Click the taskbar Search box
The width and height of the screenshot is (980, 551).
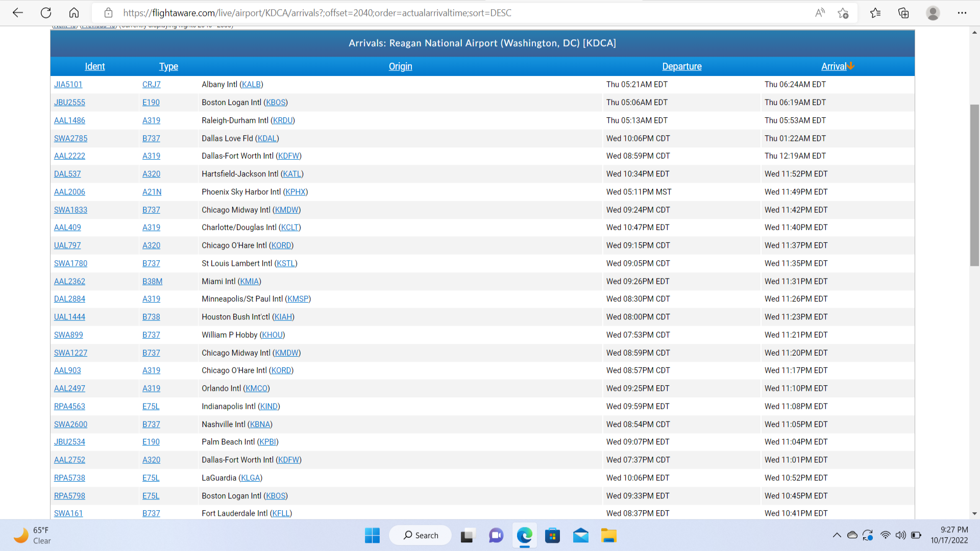click(421, 535)
